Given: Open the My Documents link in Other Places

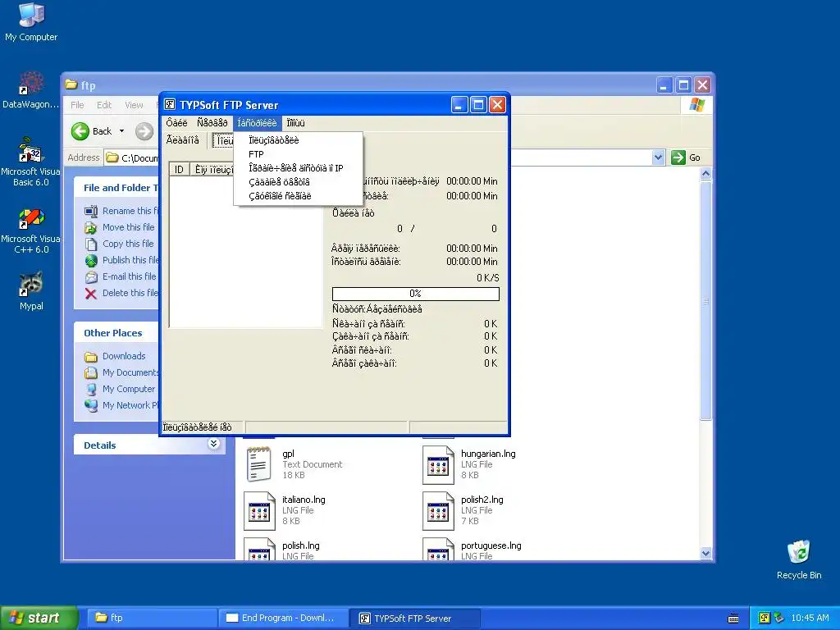Looking at the screenshot, I should click(x=130, y=372).
